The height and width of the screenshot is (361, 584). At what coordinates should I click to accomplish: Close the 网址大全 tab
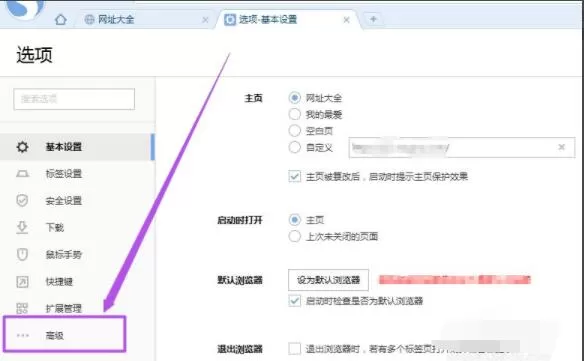click(x=205, y=20)
